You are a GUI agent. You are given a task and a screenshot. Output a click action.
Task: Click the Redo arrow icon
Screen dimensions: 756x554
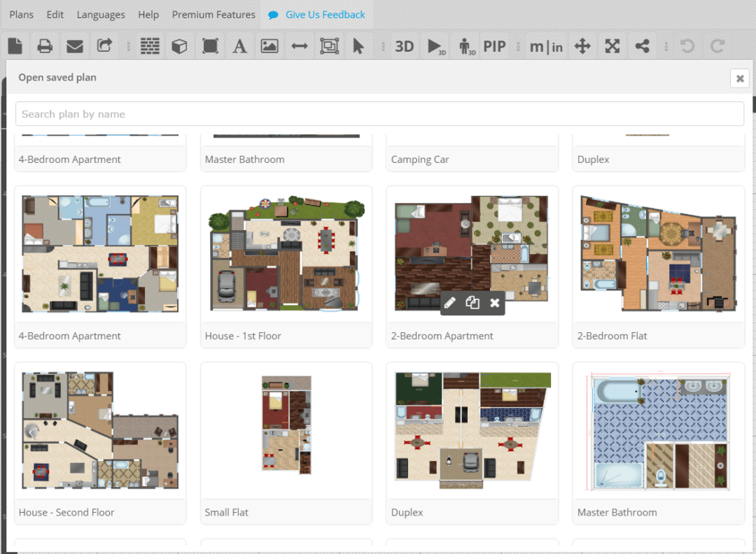(717, 46)
